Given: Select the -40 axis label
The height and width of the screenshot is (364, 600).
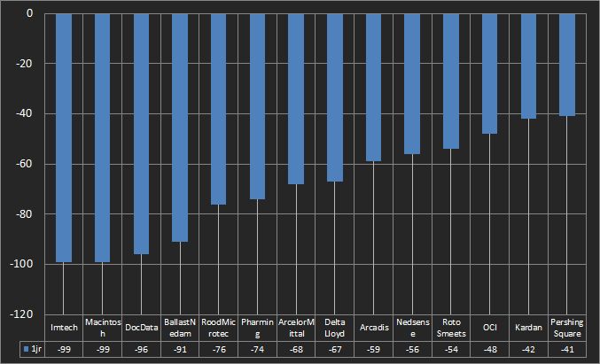Looking at the screenshot, I should click(x=24, y=113).
